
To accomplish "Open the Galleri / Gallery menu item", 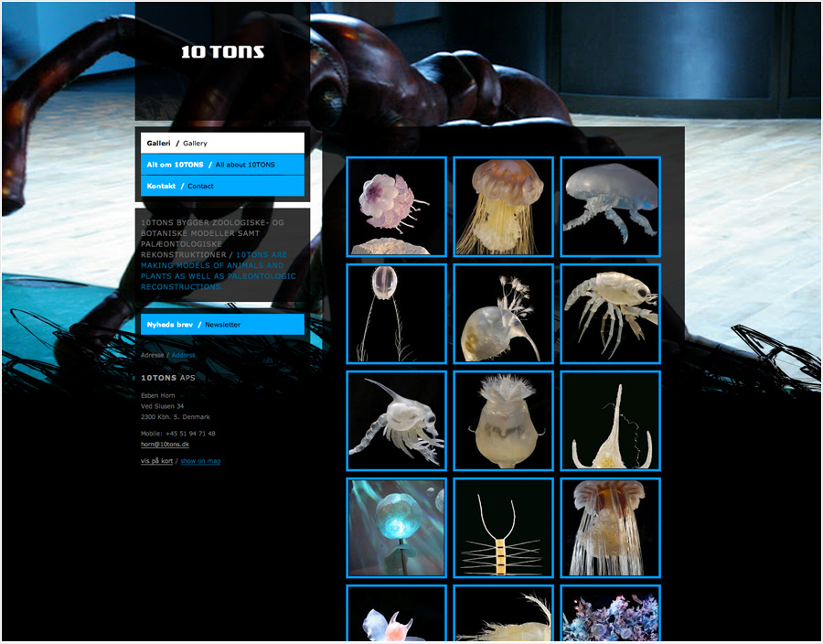I will (x=222, y=143).
